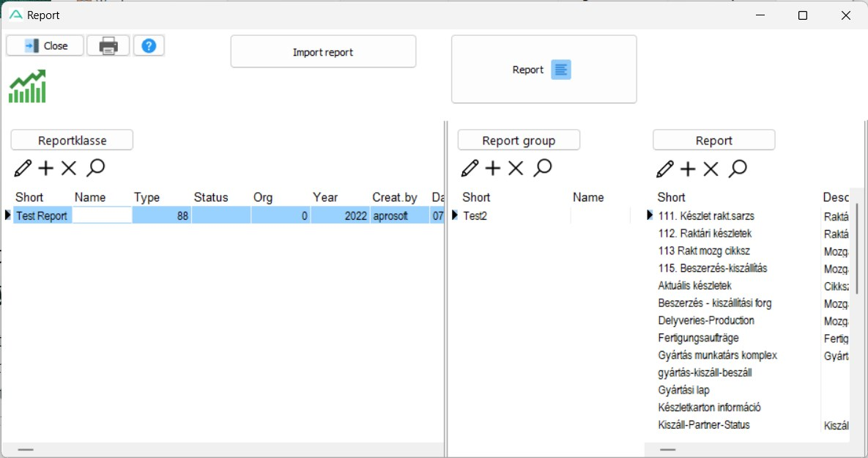Screen dimensions: 868x458
Task: Click the vertical scrollbar in the Report list
Action: tap(856, 249)
